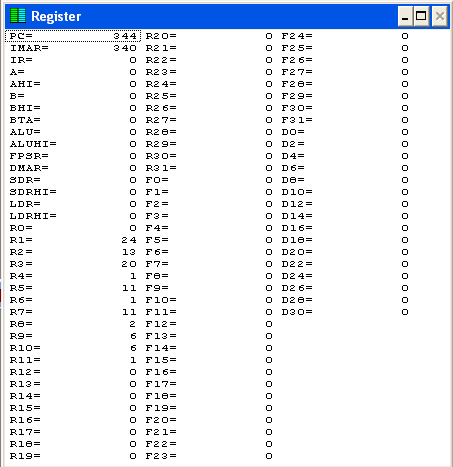Select the R2= register showing 13
Viewport: 453px width, 467px height.
point(73,252)
